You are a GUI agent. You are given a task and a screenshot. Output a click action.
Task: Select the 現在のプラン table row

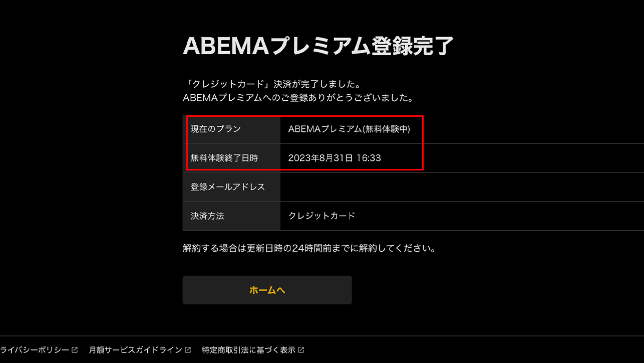click(x=300, y=129)
